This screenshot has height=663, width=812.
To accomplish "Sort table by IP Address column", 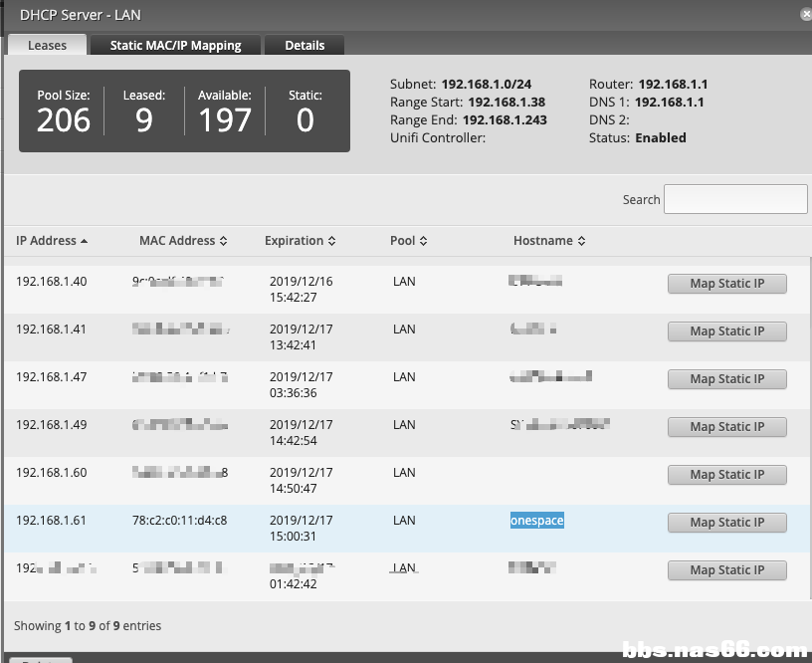I will coord(52,241).
